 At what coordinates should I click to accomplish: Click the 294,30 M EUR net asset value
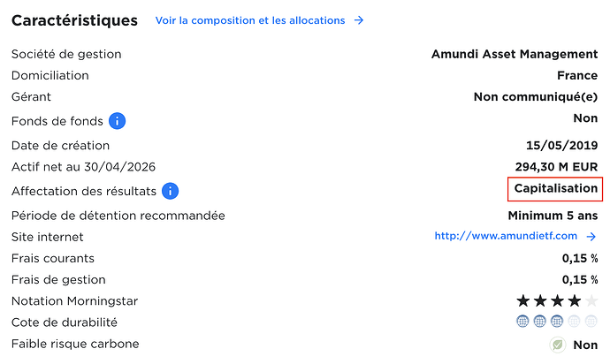tap(556, 167)
